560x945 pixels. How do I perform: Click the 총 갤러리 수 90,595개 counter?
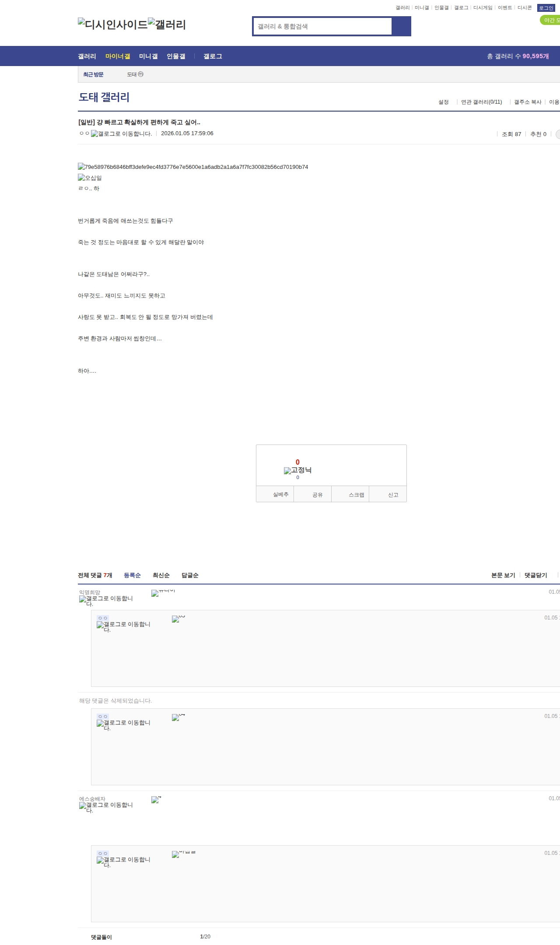[x=518, y=56]
